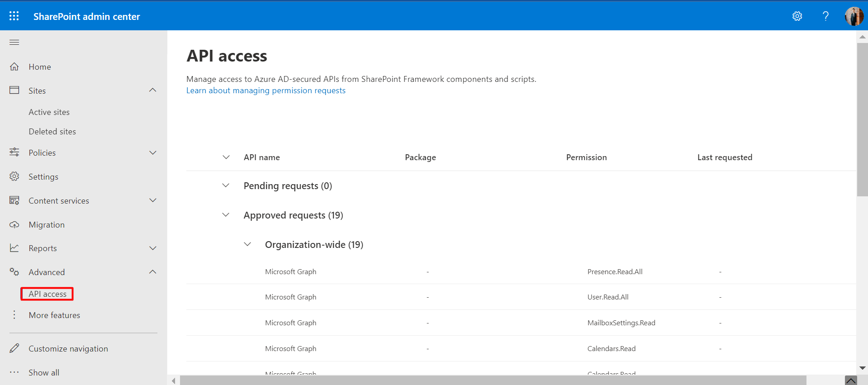Click Microsoft Graph in the Presence.Read.All row
Image resolution: width=868 pixels, height=385 pixels.
(291, 271)
